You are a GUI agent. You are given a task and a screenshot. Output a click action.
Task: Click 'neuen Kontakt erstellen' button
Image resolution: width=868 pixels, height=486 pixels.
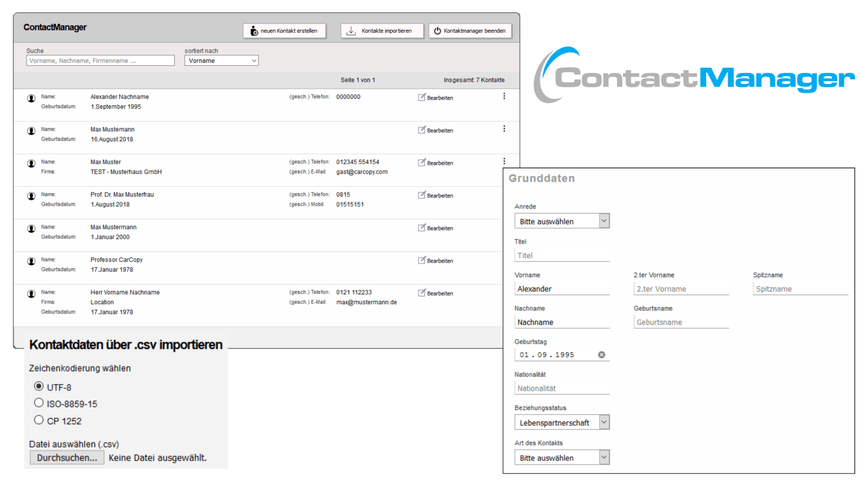tap(284, 31)
